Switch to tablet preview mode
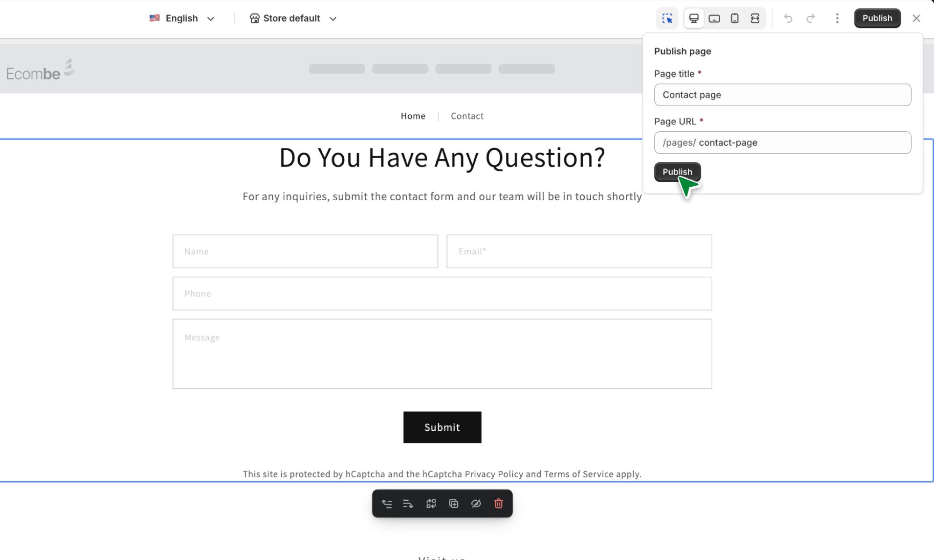 coord(714,18)
